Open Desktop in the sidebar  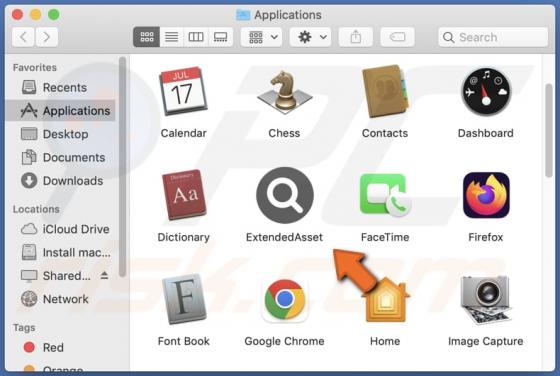pyautogui.click(x=61, y=134)
